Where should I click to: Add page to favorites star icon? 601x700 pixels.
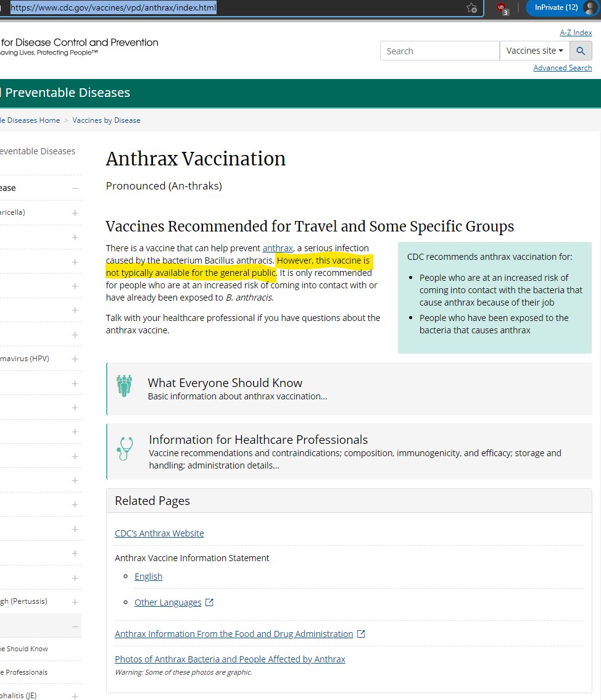point(471,7)
